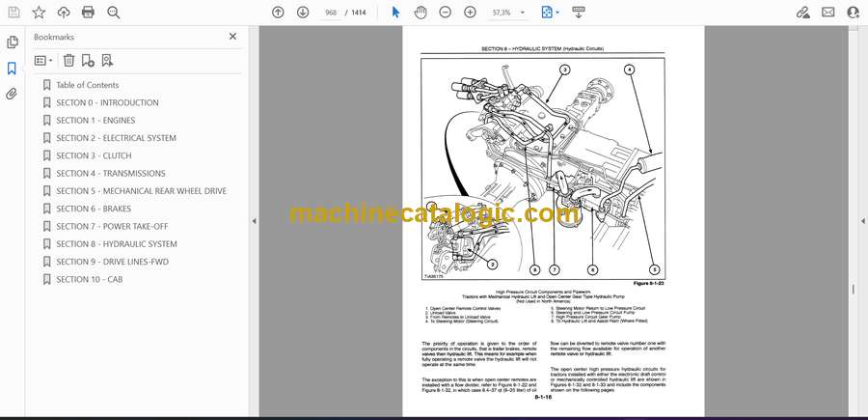Go to next page arrow
This screenshot has width=868, height=420.
pyautogui.click(x=303, y=13)
